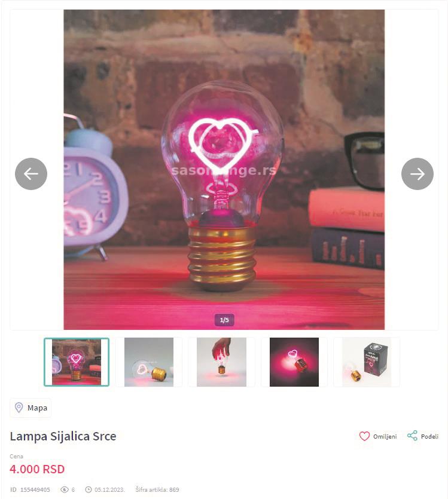Add item to Omiljeni favorites
The height and width of the screenshot is (499, 448).
[378, 436]
